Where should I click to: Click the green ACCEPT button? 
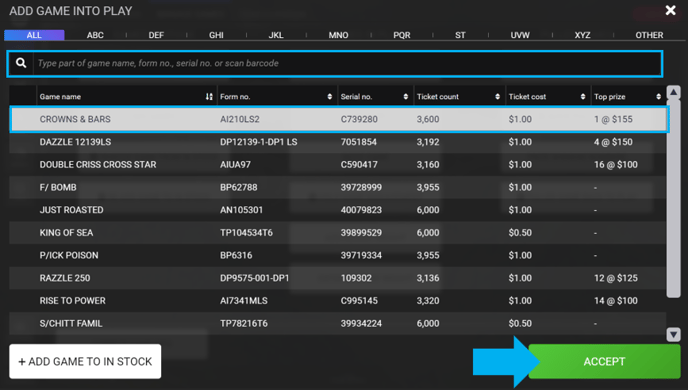[x=604, y=361]
